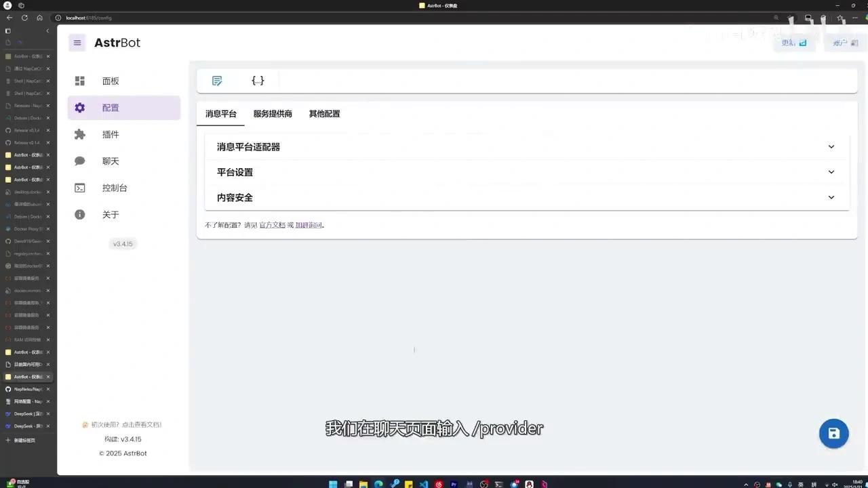Click the 更新 button at top right
The height and width of the screenshot is (488, 868).
[x=794, y=43]
